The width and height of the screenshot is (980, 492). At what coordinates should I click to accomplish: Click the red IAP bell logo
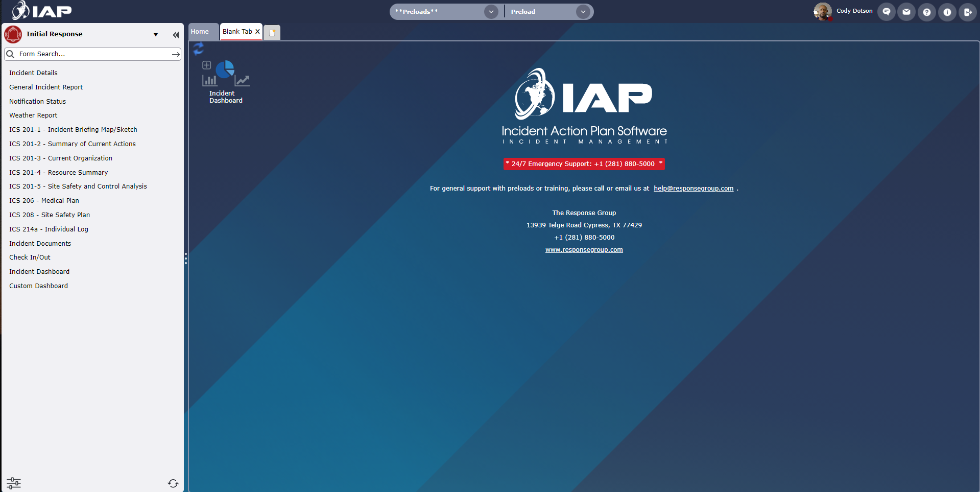point(13,34)
